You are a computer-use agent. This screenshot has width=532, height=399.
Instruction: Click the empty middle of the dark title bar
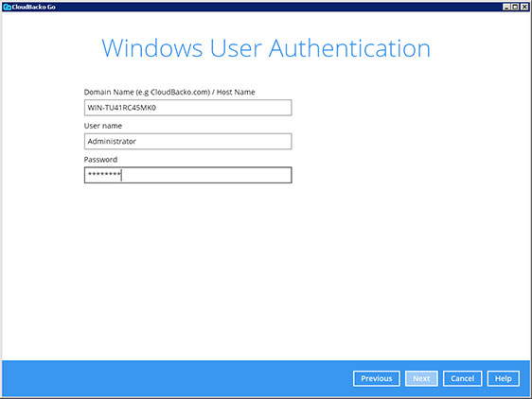(x=272, y=7)
